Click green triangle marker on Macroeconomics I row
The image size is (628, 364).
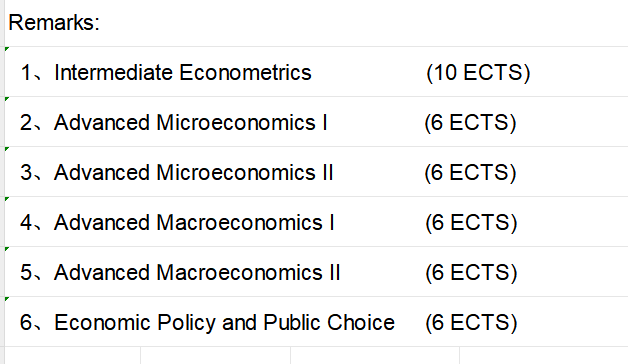[7, 199]
